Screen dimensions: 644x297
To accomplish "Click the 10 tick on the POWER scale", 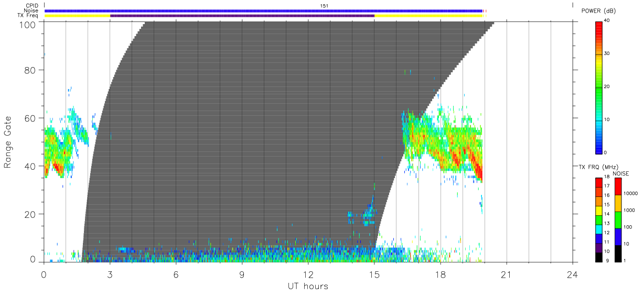I will (x=608, y=119).
